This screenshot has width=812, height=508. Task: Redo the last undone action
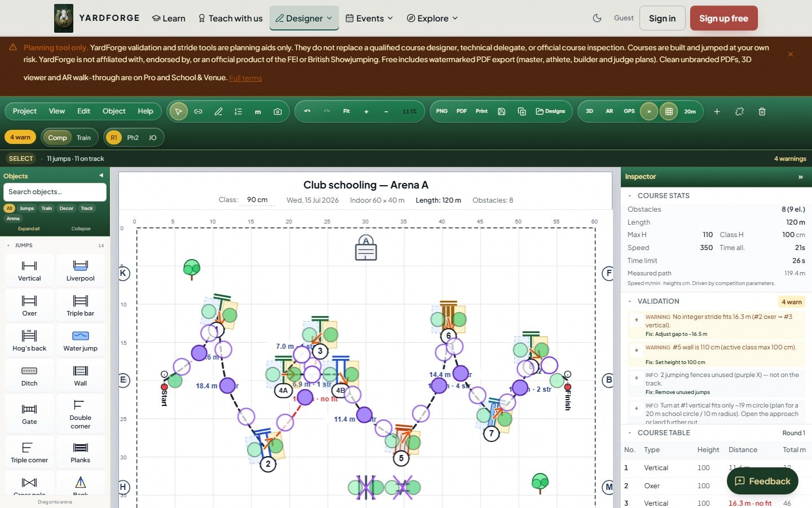(x=326, y=111)
